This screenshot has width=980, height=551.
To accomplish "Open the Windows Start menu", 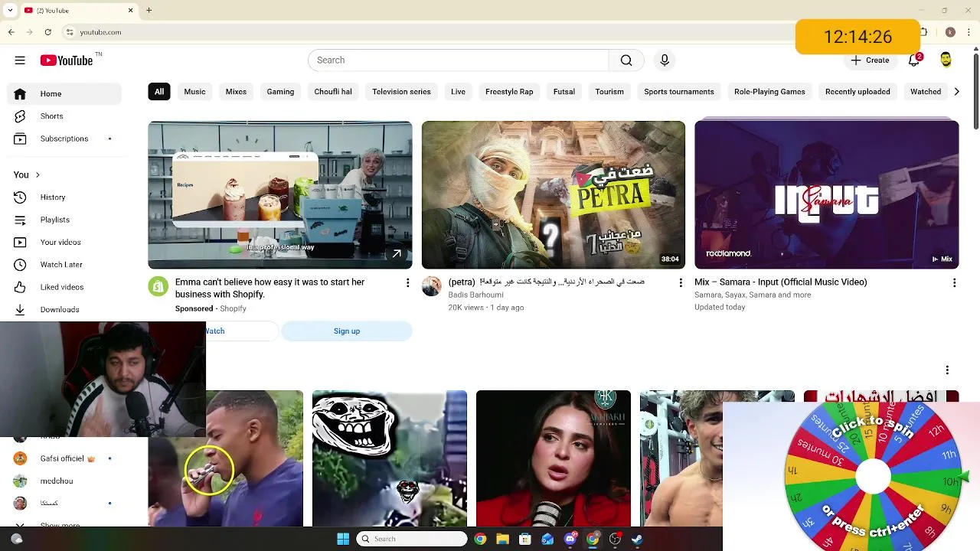I will tap(343, 539).
